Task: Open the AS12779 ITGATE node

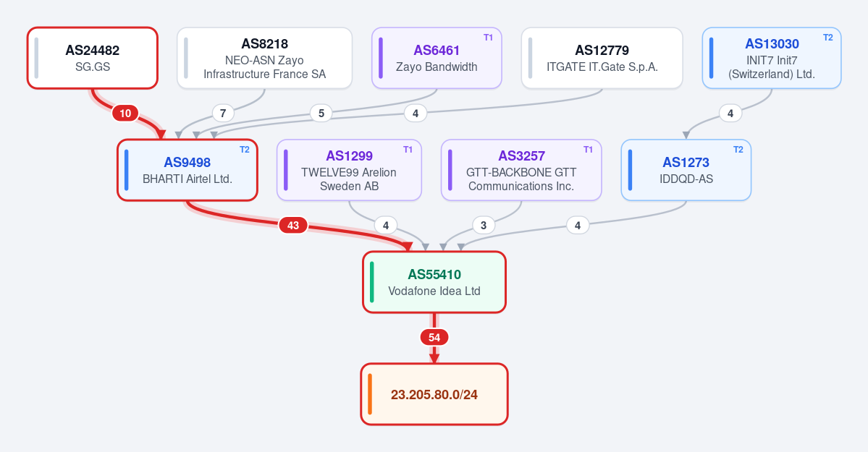Action: pyautogui.click(x=602, y=58)
